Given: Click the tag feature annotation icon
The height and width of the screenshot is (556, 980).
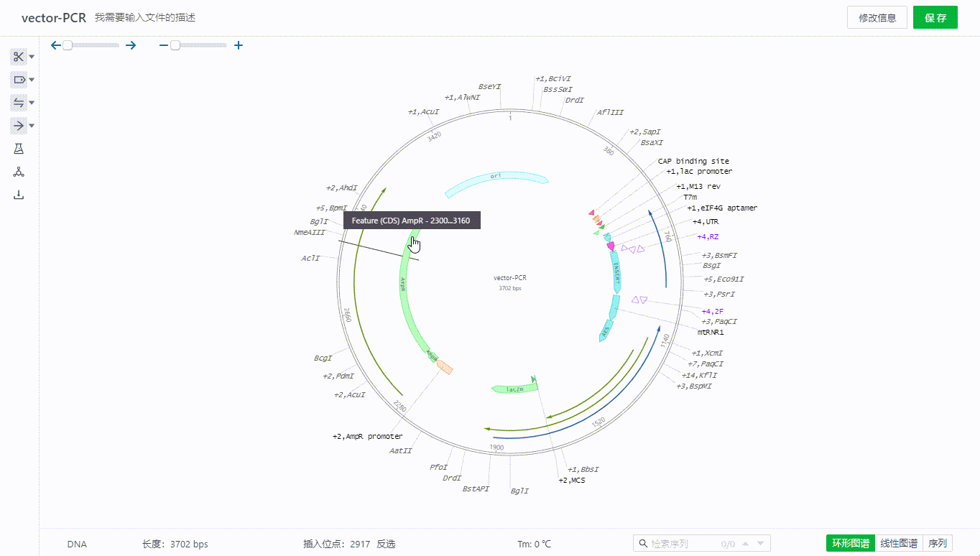Looking at the screenshot, I should click(19, 80).
